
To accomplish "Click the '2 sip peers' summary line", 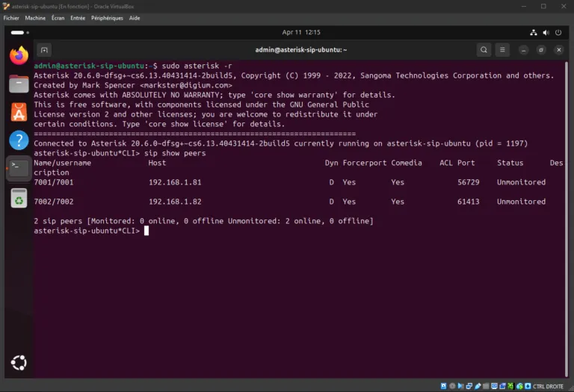I will coord(203,221).
